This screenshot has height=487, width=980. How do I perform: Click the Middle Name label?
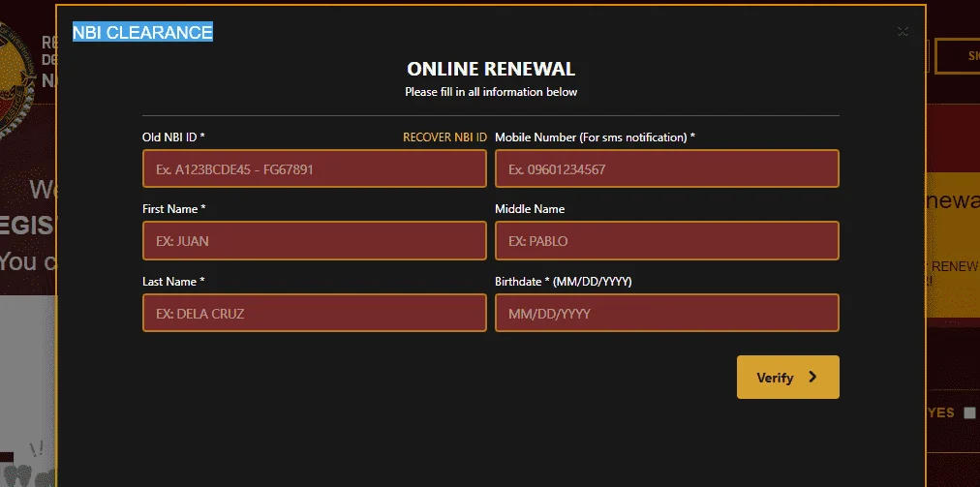pos(530,209)
